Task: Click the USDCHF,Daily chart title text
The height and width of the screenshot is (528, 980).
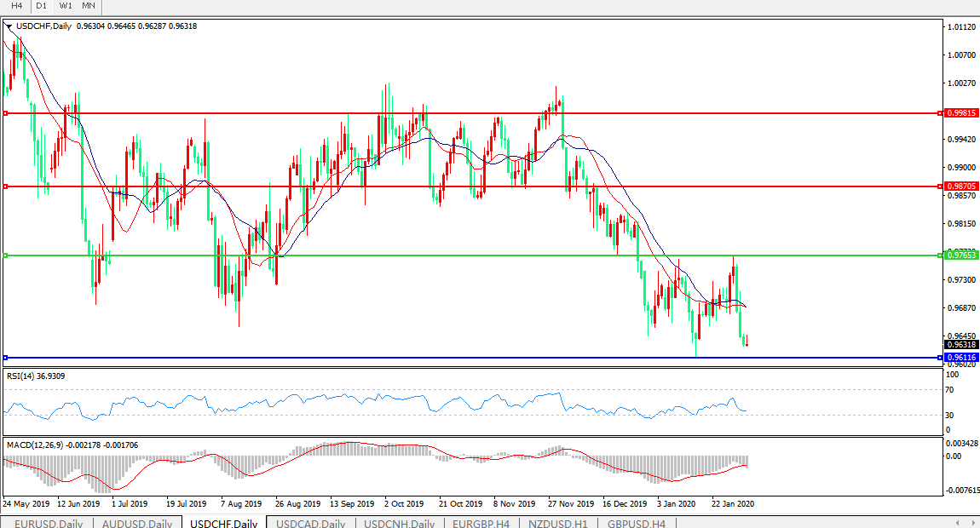Action: pos(44,26)
